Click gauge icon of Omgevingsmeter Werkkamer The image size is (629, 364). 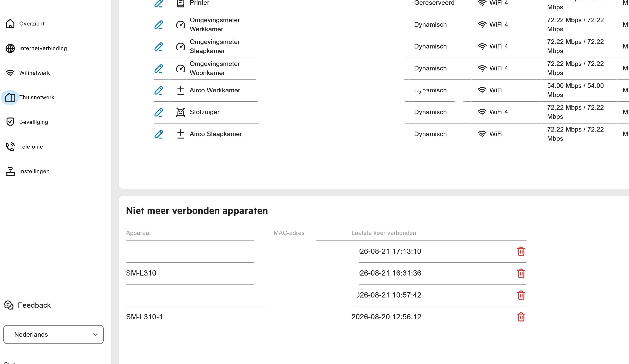coord(180,25)
